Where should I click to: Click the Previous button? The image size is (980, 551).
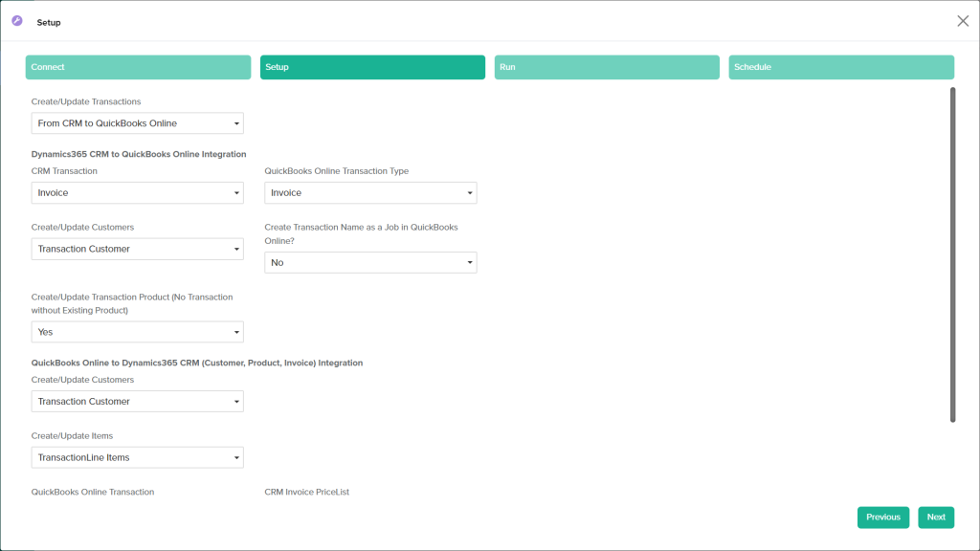tap(882, 518)
